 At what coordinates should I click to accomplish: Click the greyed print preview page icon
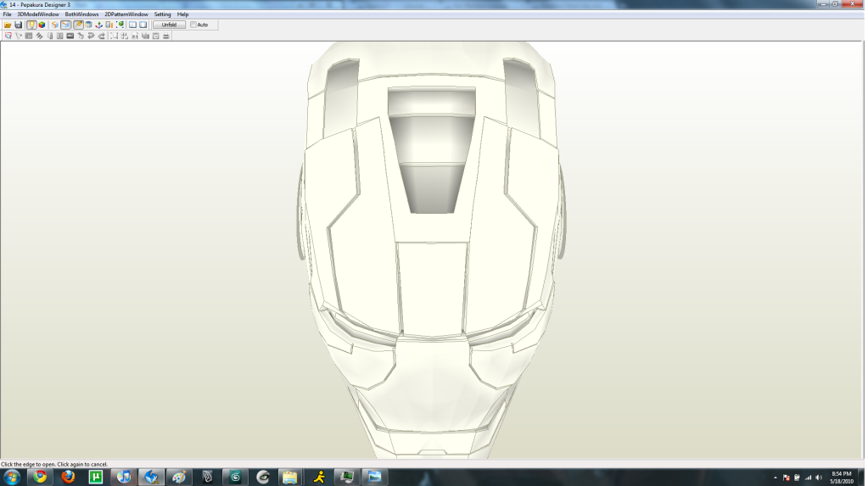click(156, 36)
